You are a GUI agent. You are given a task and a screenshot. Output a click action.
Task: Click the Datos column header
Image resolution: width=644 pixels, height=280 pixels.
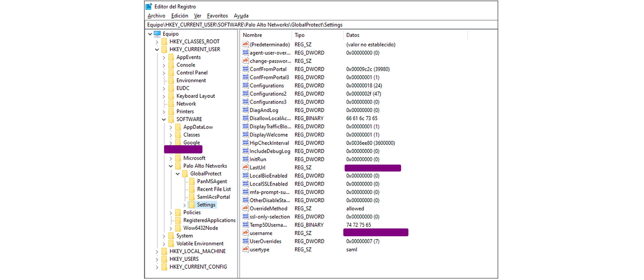click(x=352, y=35)
